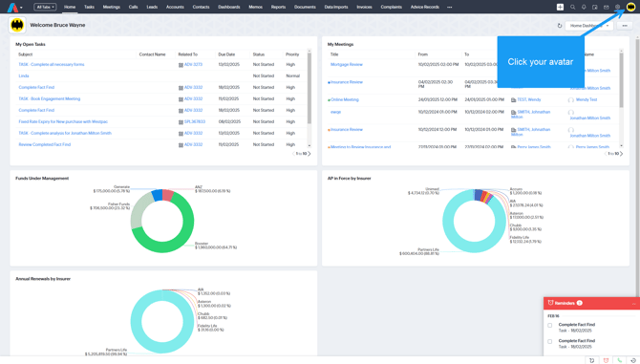Viewport: 640px width, 364px height.
Task: Refresh the dashboard with the reload icon
Action: click(560, 25)
